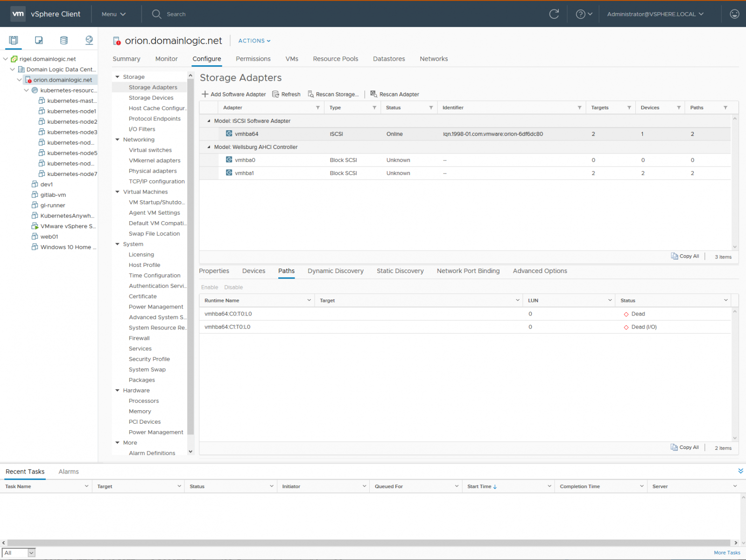Rescan Storage using the toolbar icon
The width and height of the screenshot is (746, 560).
click(x=311, y=94)
